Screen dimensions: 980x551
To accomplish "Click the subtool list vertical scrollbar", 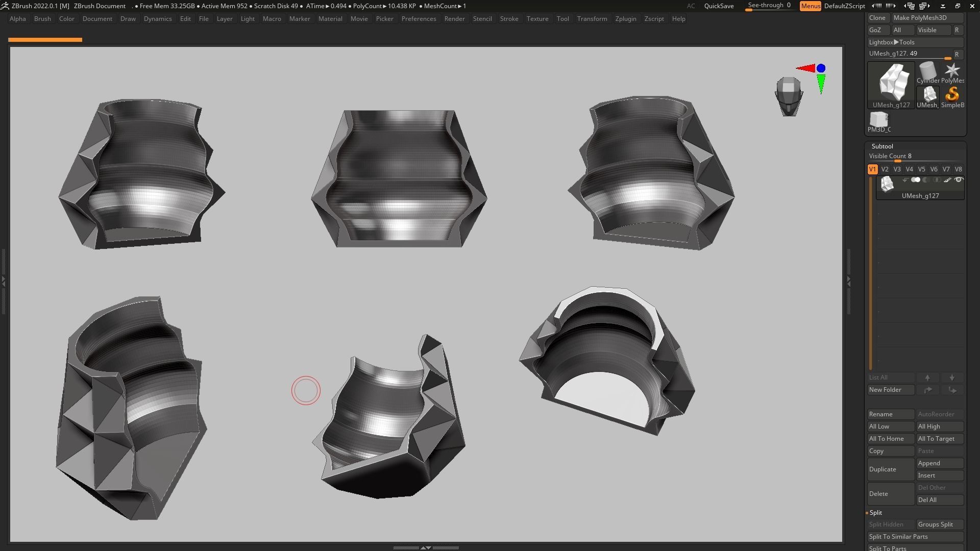I will (871, 273).
